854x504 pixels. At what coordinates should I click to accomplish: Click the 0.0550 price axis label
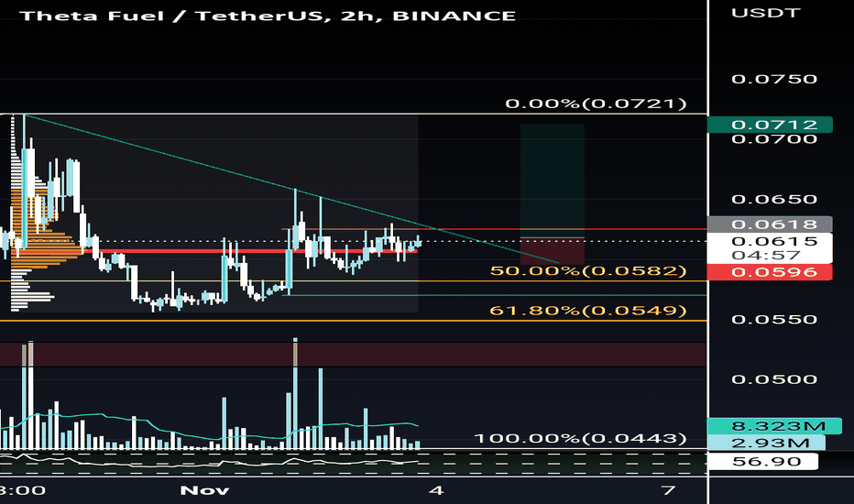(774, 319)
